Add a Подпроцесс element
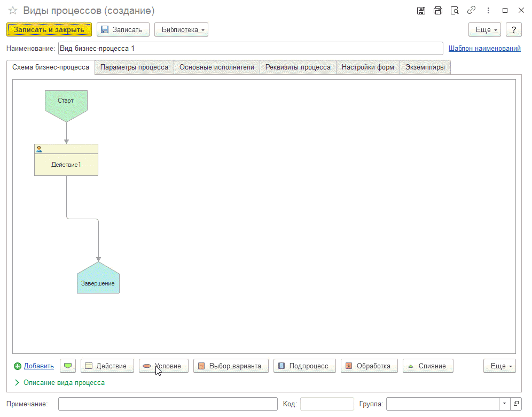Image resolution: width=532 pixels, height=417 pixels. pos(304,366)
